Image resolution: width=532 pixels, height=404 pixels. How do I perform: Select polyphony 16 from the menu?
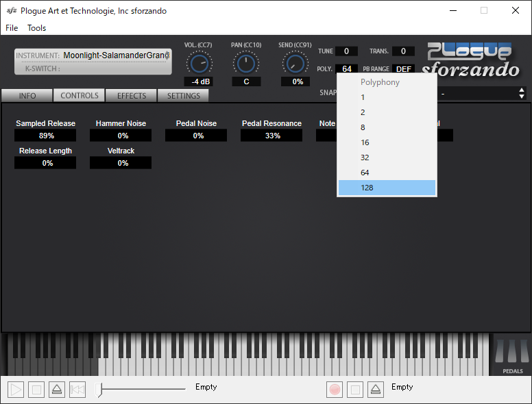(x=387, y=142)
